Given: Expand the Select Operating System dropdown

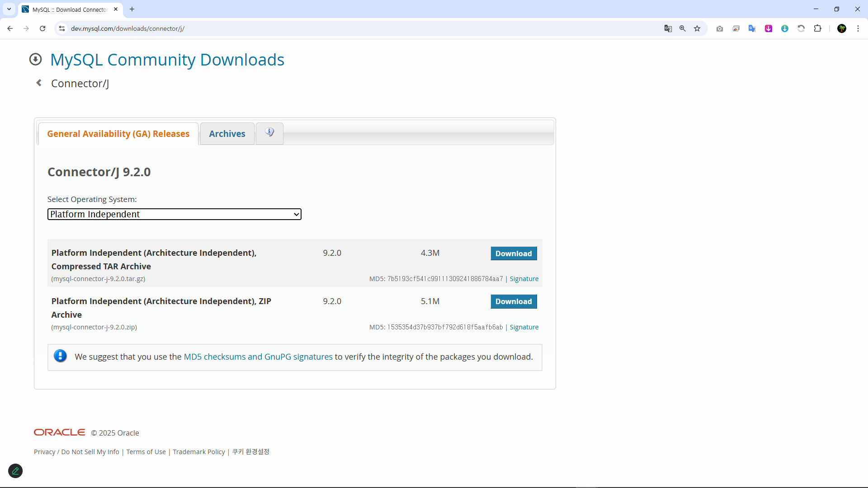Looking at the screenshot, I should coord(175,214).
